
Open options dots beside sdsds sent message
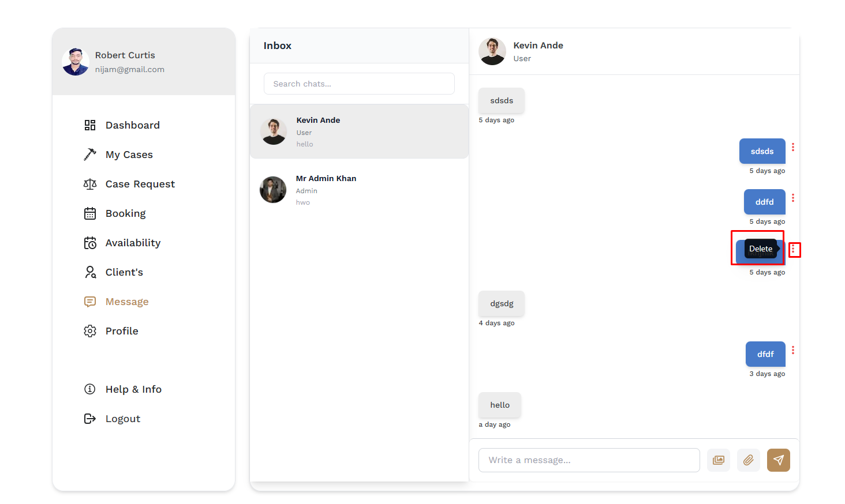pos(793,147)
